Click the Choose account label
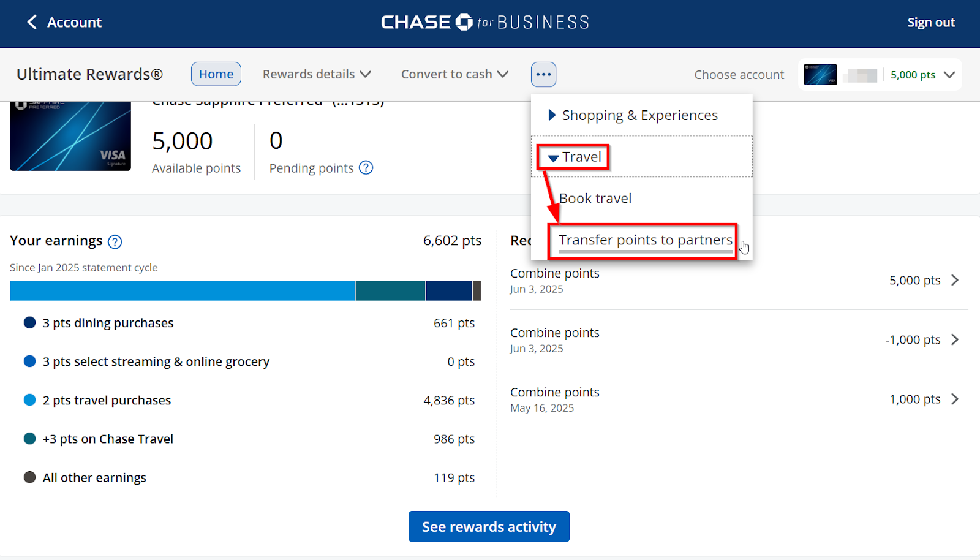The image size is (980, 560). tap(739, 75)
